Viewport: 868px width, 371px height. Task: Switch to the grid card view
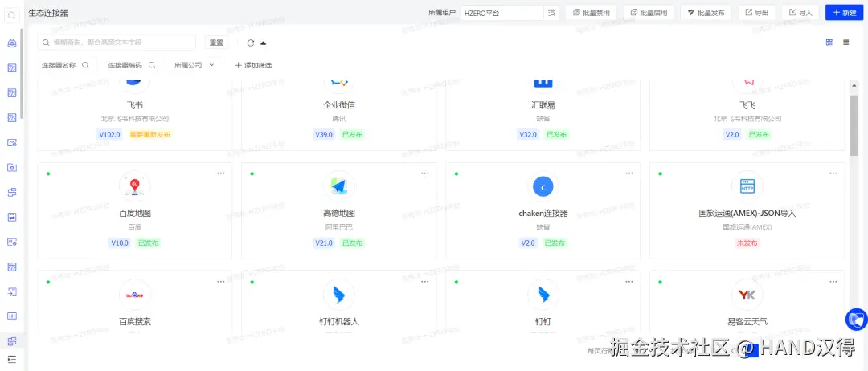(x=829, y=43)
